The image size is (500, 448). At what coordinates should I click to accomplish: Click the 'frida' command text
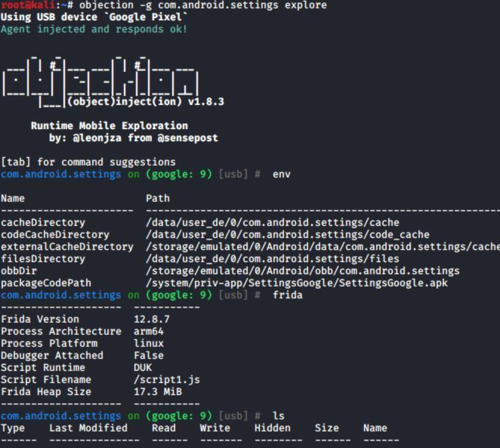288,295
